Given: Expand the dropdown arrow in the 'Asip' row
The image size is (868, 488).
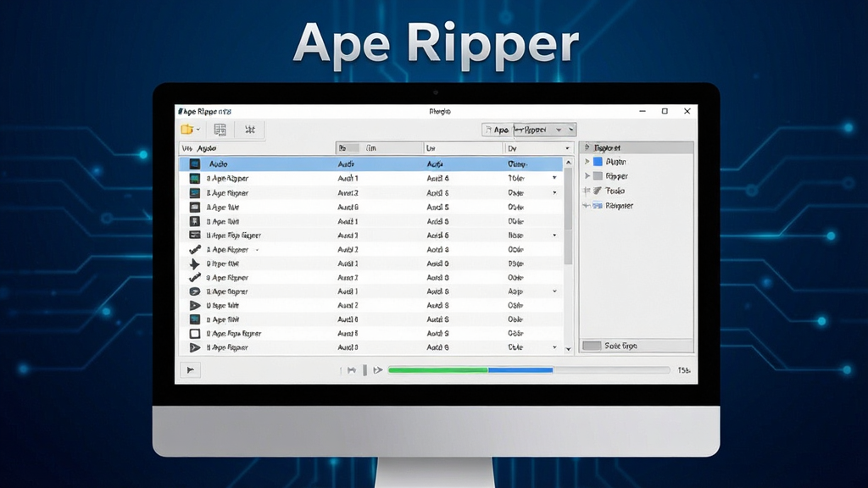Looking at the screenshot, I should 554,291.
